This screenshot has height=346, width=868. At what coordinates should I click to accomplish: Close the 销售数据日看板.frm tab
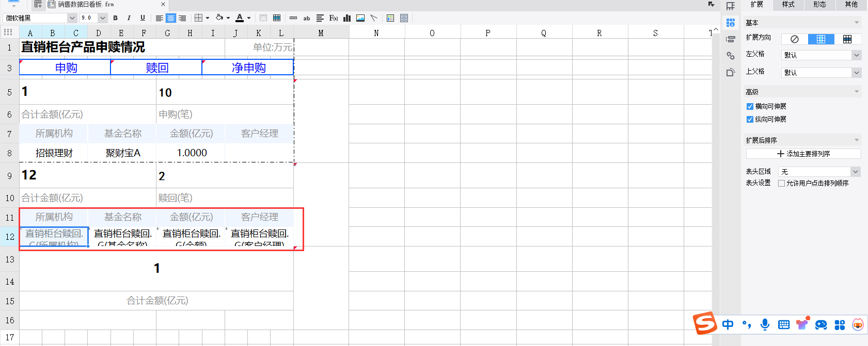click(x=163, y=4)
